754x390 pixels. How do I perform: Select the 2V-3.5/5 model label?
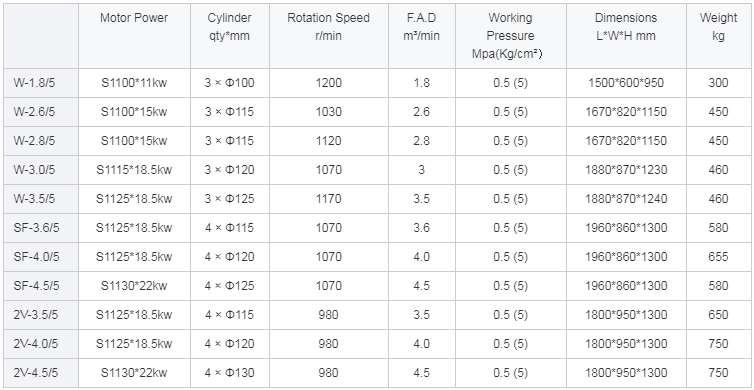point(36,315)
